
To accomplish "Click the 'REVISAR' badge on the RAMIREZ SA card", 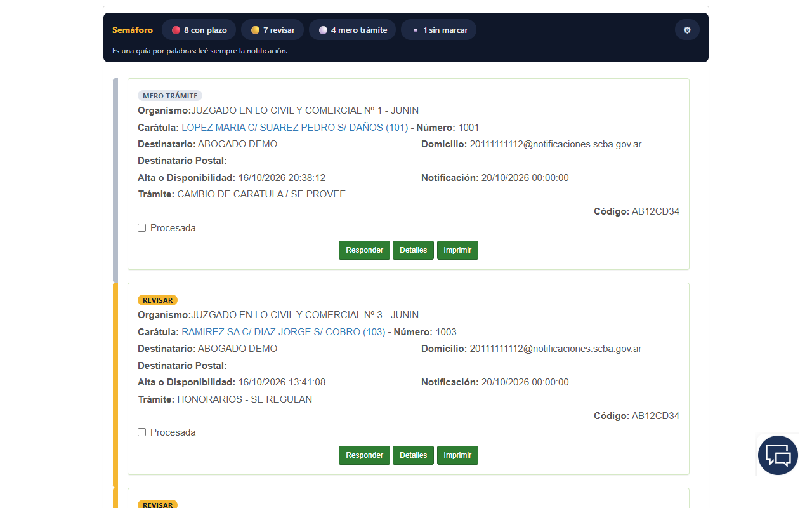I will coord(158,300).
